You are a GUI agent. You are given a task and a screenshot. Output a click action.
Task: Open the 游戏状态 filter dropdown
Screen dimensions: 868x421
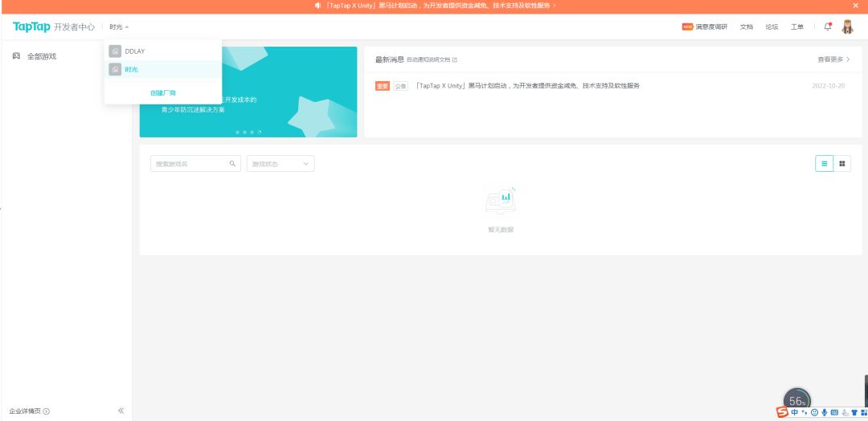pyautogui.click(x=280, y=164)
